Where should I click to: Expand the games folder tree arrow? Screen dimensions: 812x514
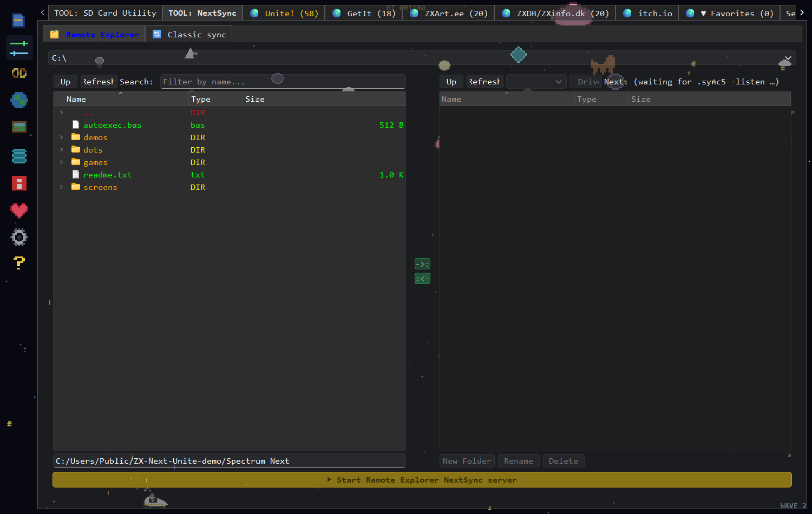pos(62,162)
